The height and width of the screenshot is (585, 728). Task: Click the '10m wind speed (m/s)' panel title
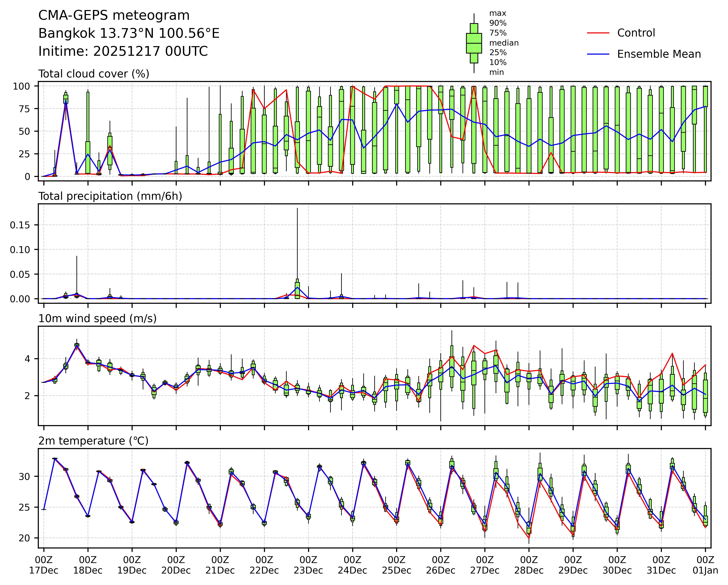click(97, 318)
